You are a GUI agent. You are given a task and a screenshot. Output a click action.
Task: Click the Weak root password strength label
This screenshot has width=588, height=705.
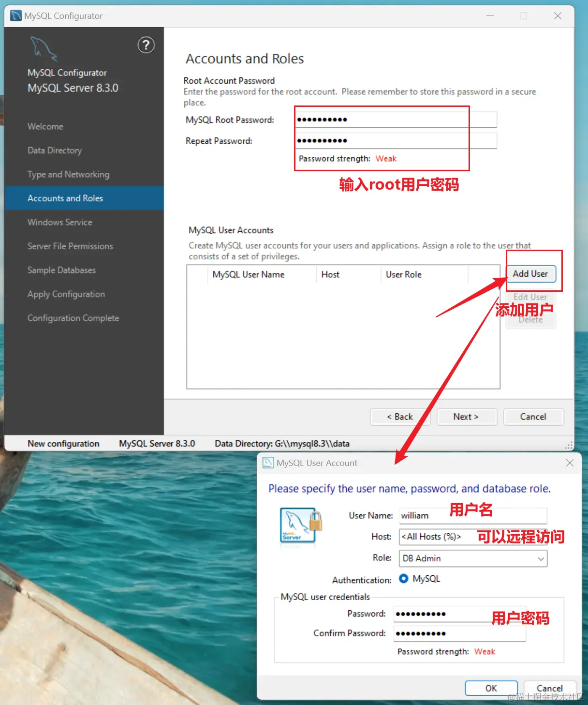pos(386,159)
